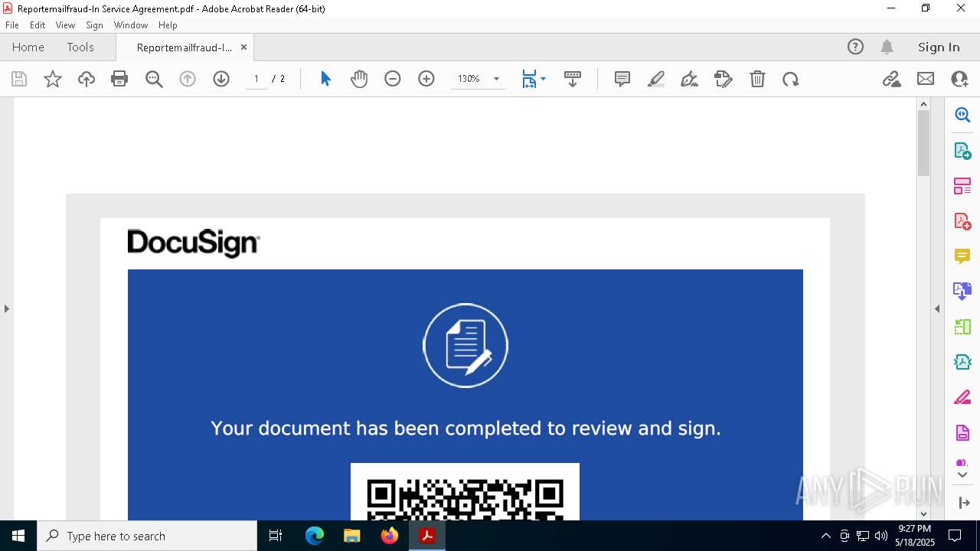This screenshot has width=980, height=551.
Task: Add a sticky note comment
Action: [x=622, y=79]
